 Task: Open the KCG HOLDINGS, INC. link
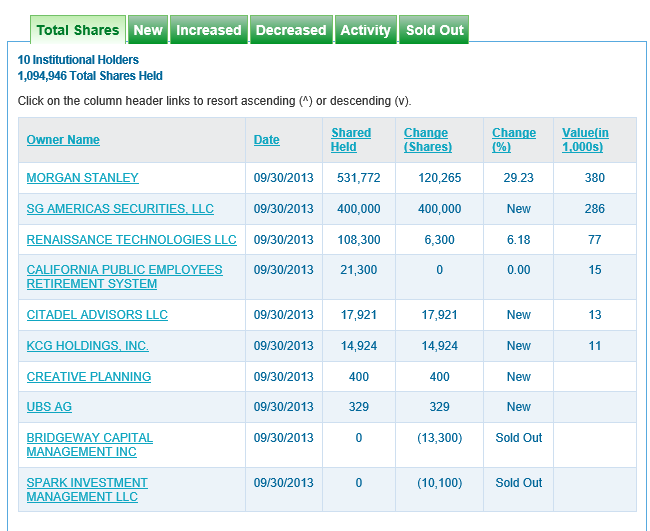tap(87, 346)
